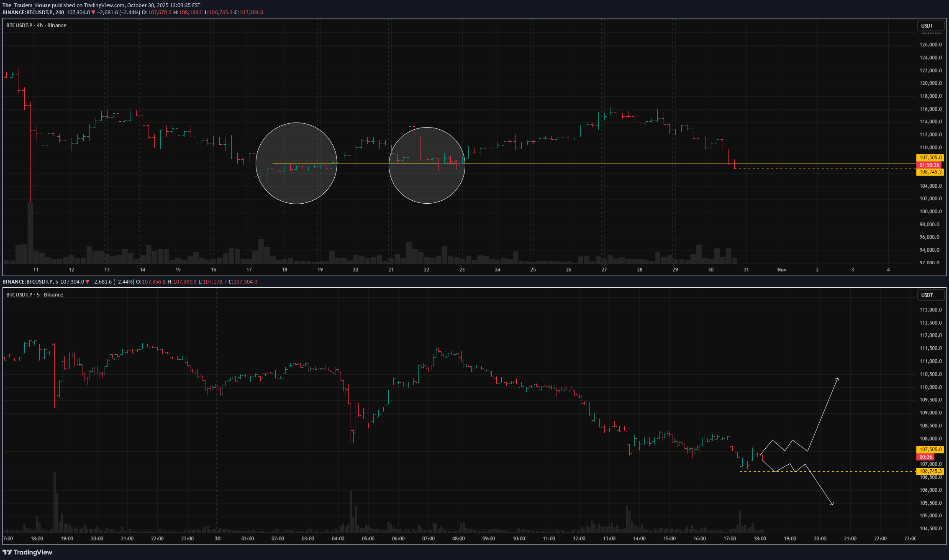Open The_Traders_House profile link
The width and height of the screenshot is (949, 560).
(x=26, y=5)
